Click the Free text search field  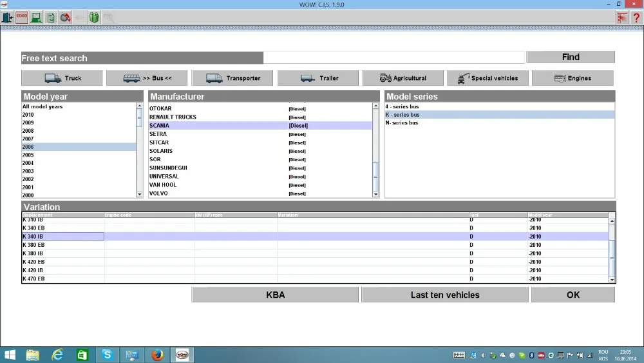click(x=394, y=57)
